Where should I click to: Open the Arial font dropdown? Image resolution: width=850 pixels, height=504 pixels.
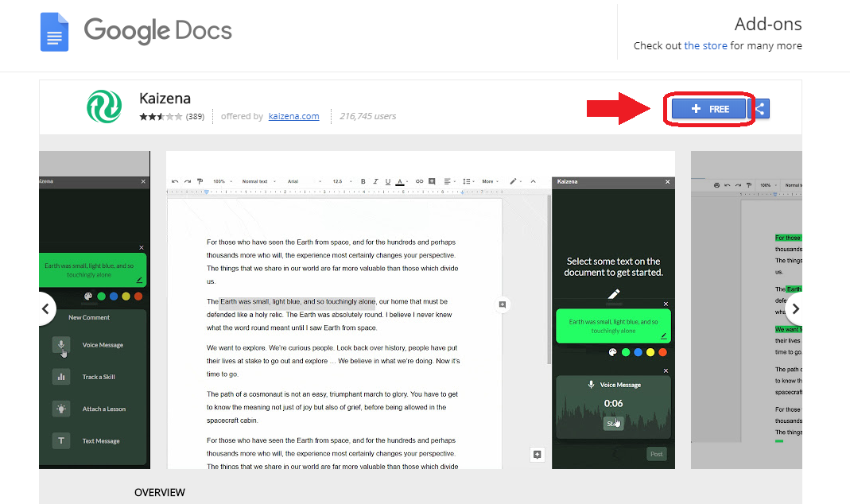[305, 181]
